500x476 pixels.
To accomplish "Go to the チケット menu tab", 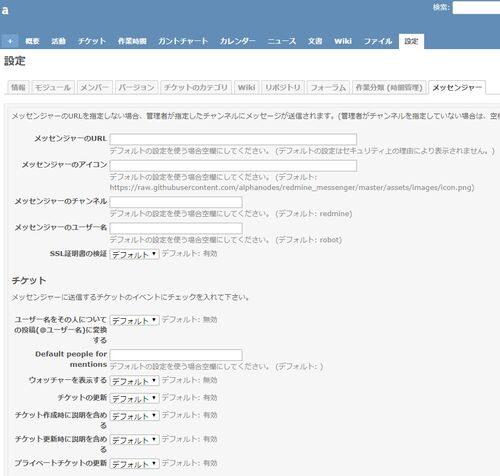I will (92, 41).
